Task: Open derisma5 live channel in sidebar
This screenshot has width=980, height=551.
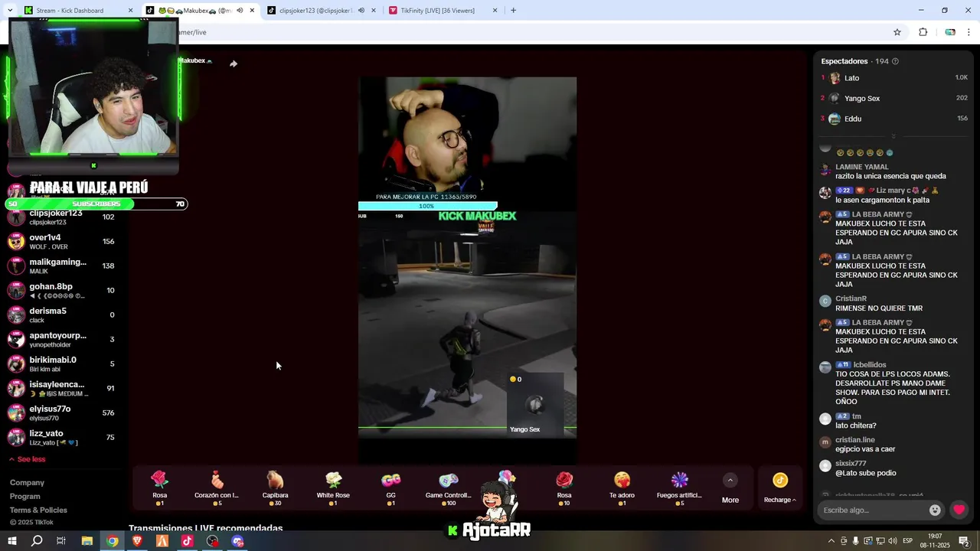Action: pyautogui.click(x=61, y=315)
